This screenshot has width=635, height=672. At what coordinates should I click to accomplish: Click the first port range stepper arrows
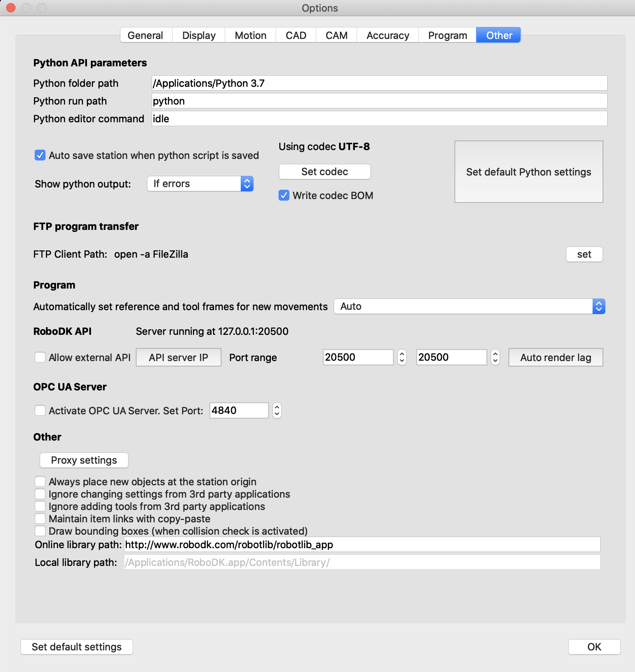(402, 357)
